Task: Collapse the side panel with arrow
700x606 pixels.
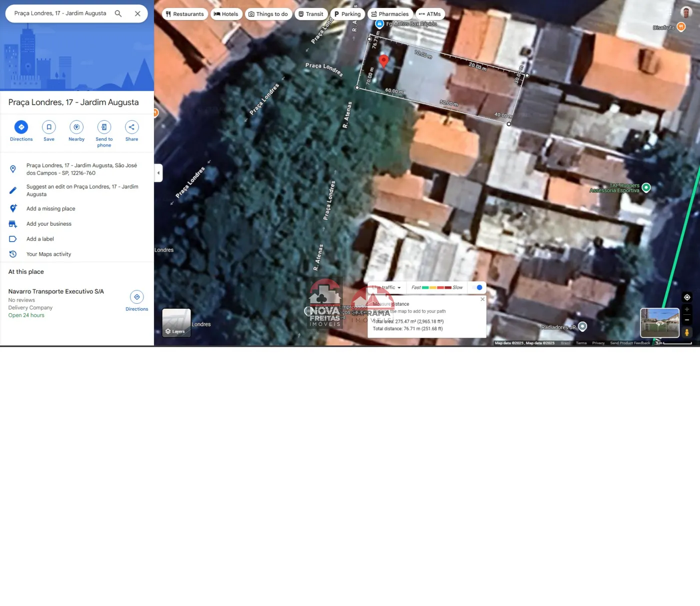Action: click(x=158, y=173)
